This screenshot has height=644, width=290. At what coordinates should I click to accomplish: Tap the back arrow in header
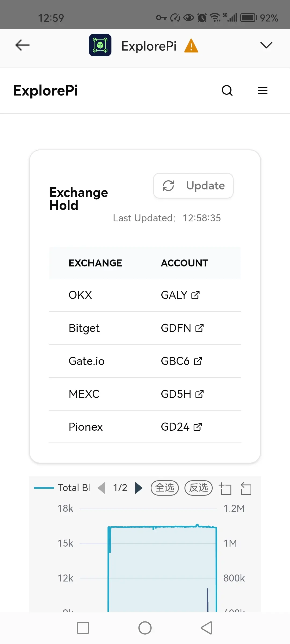23,45
